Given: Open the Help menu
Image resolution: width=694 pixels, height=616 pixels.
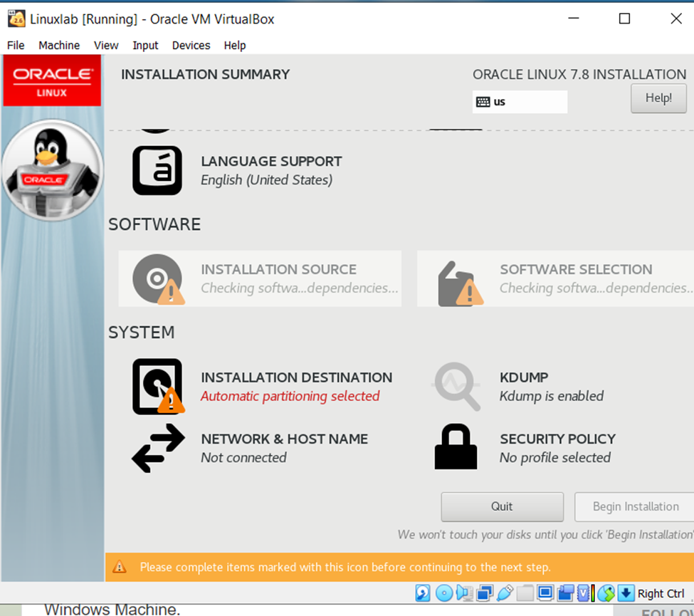Looking at the screenshot, I should tap(235, 45).
